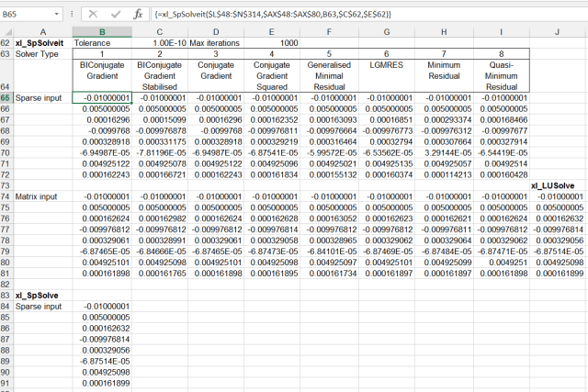Select cell H67 value 0.000293374
Image resolution: width=588 pixels, height=392 pixels.
(444, 120)
